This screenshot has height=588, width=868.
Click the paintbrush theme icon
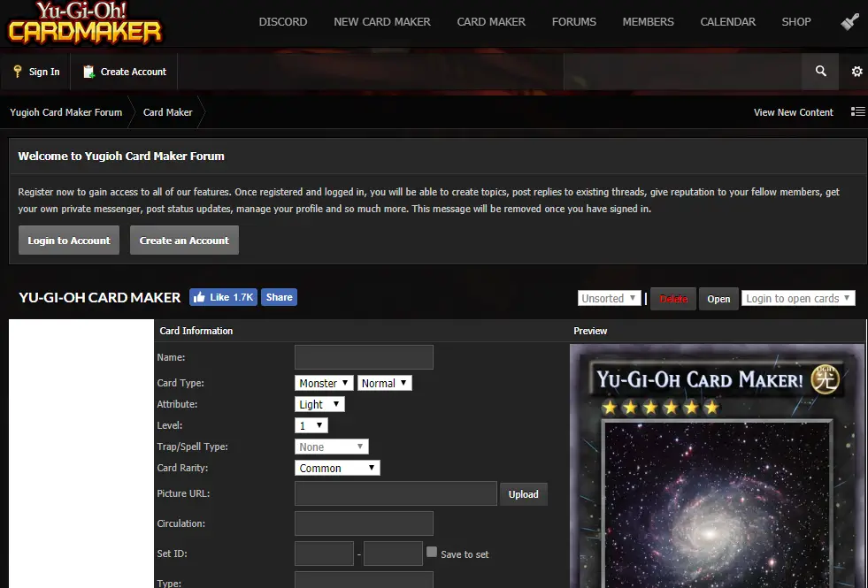tap(849, 22)
